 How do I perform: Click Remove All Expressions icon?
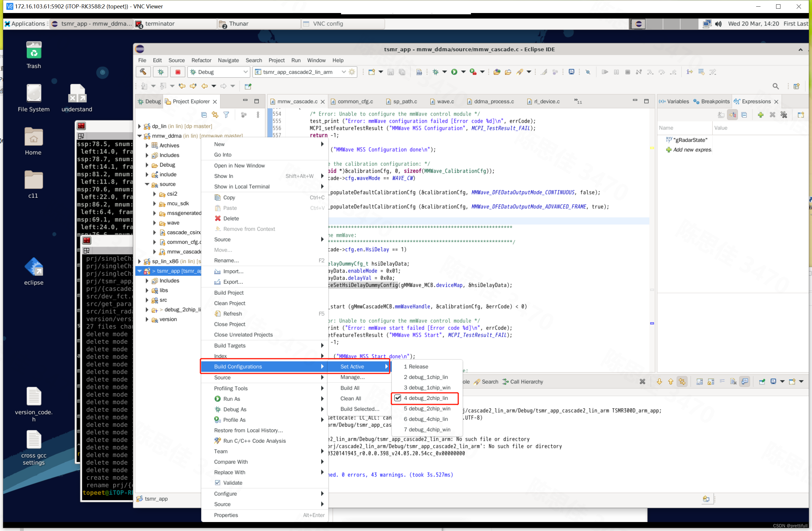click(x=784, y=115)
